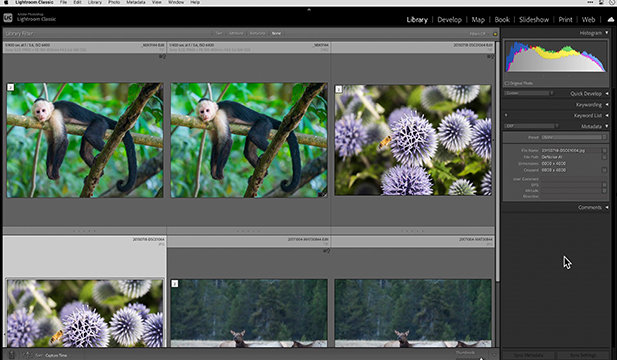The image size is (617, 360).
Task: Click the badge icon above the middle elk photo
Action: click(327, 251)
